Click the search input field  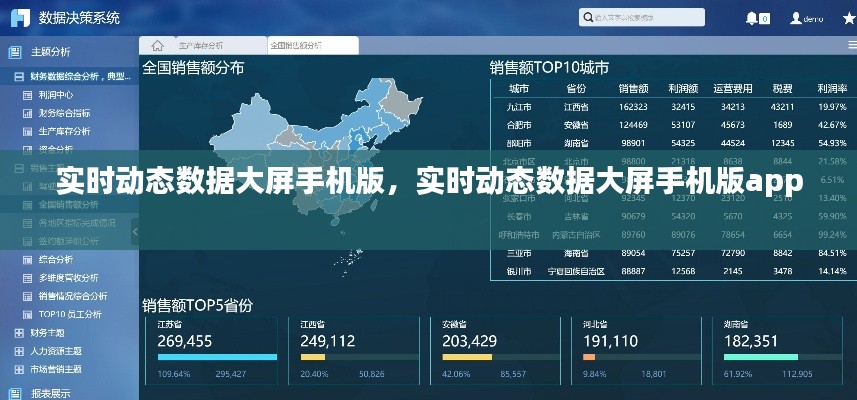click(x=626, y=18)
